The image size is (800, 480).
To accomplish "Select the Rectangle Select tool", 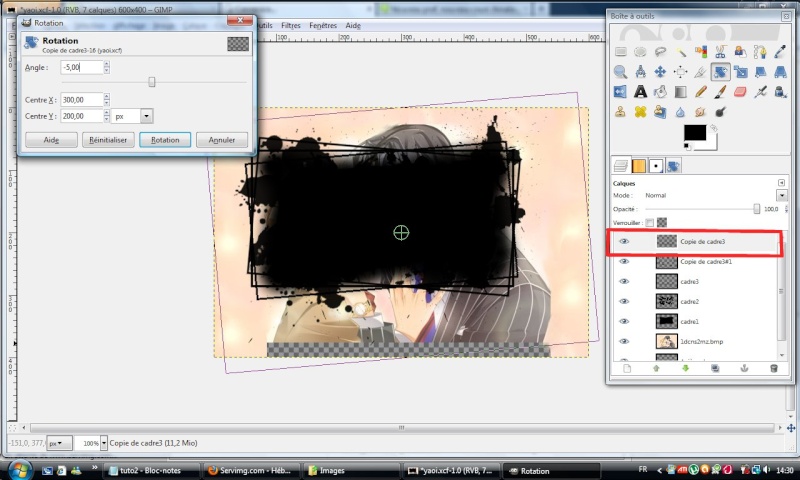I will click(x=620, y=52).
